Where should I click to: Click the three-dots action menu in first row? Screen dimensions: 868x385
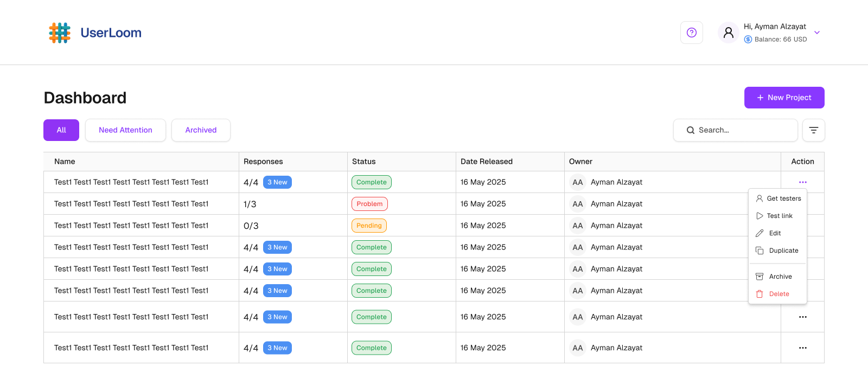coord(803,182)
